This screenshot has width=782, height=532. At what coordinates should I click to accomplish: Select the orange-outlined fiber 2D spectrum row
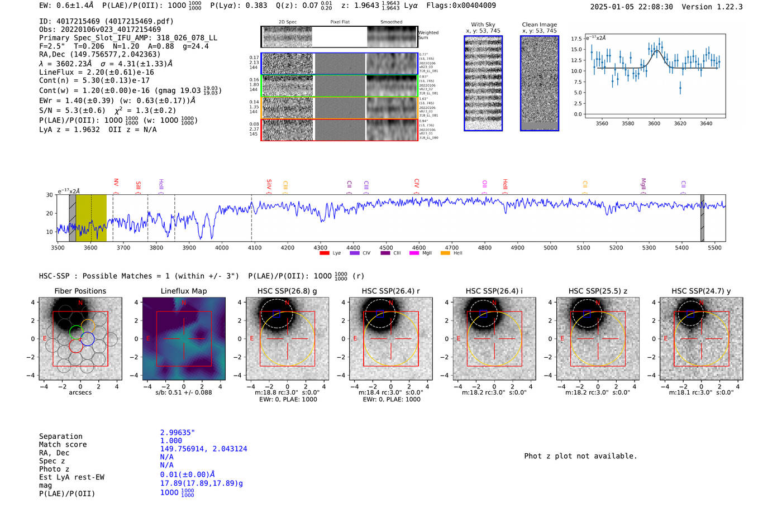coord(339,108)
